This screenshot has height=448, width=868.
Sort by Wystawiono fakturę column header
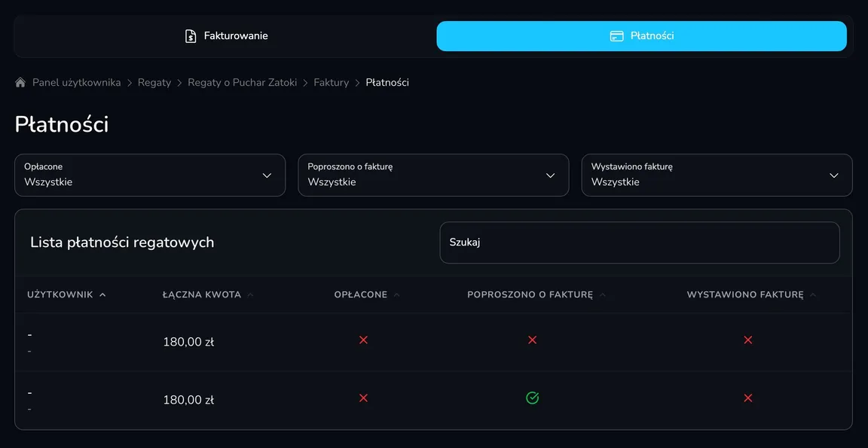pos(751,295)
